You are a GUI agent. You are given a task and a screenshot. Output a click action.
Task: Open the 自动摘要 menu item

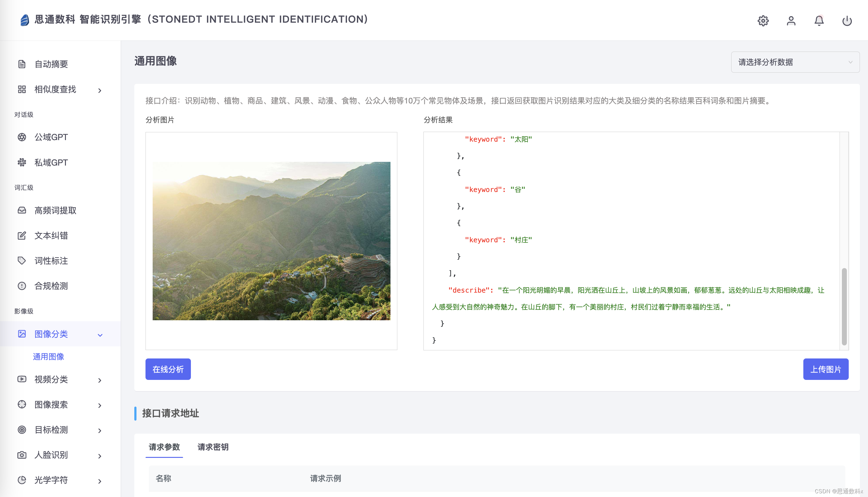60,64
